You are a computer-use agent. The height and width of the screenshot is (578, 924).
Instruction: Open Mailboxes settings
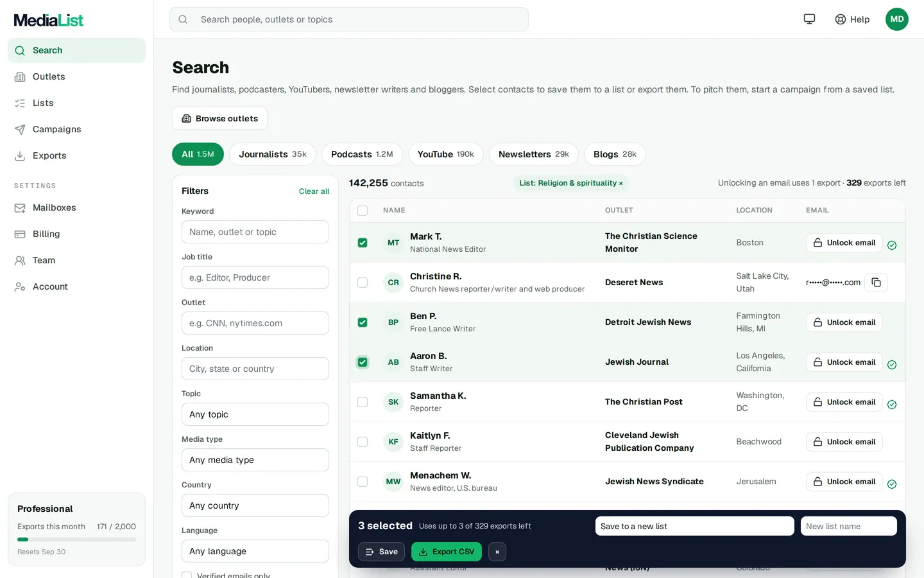coord(76,207)
